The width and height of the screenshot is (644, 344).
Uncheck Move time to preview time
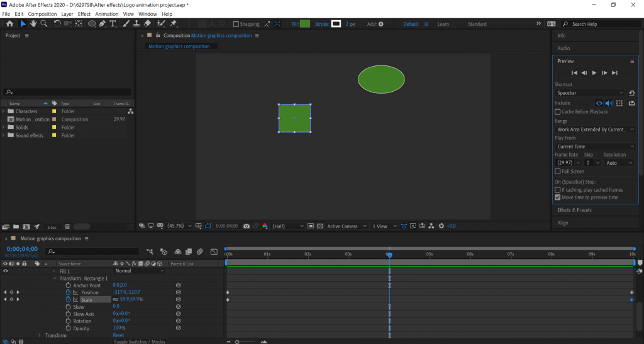coord(558,197)
